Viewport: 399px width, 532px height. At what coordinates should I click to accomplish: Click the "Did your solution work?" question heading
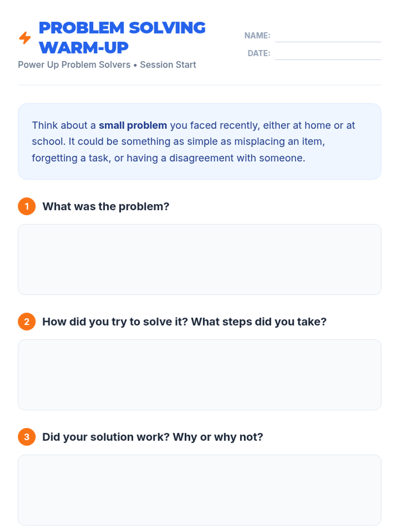pyautogui.click(x=153, y=437)
